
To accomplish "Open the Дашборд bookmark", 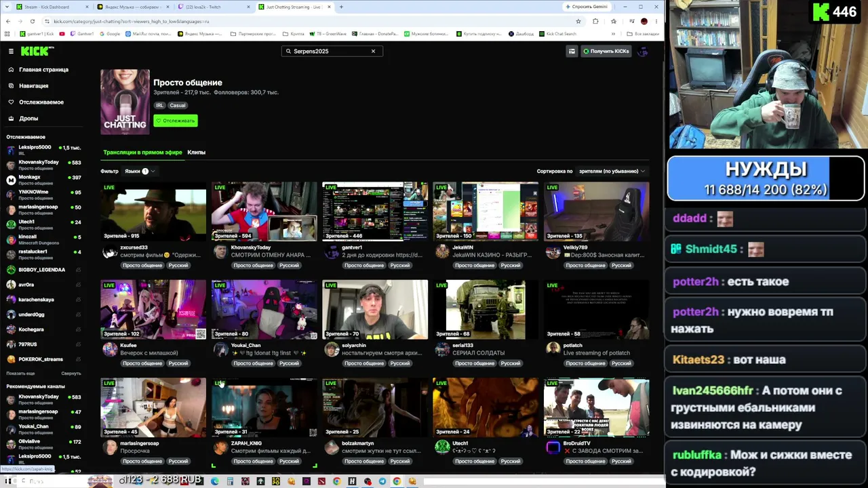I will pos(521,34).
